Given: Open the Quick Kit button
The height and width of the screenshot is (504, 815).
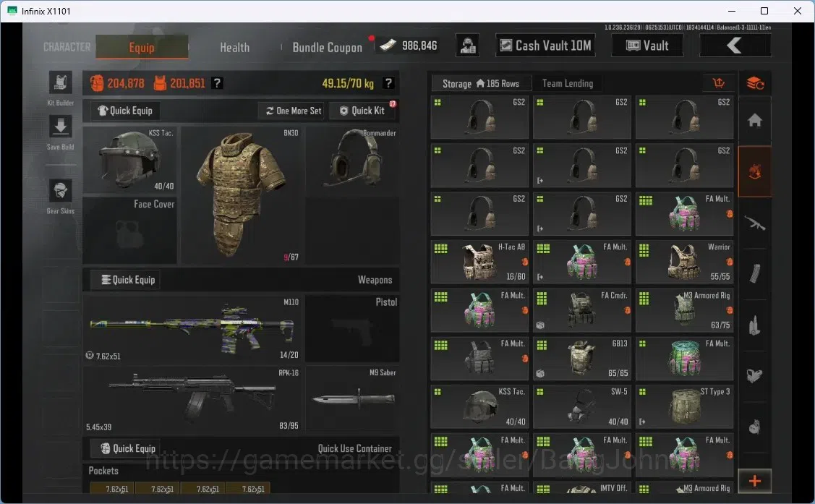Looking at the screenshot, I should point(363,111).
